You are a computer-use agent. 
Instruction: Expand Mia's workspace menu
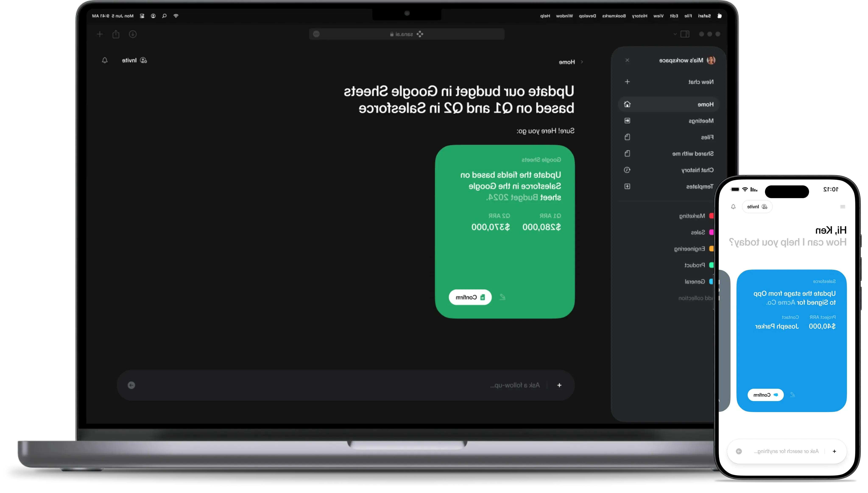(x=686, y=60)
